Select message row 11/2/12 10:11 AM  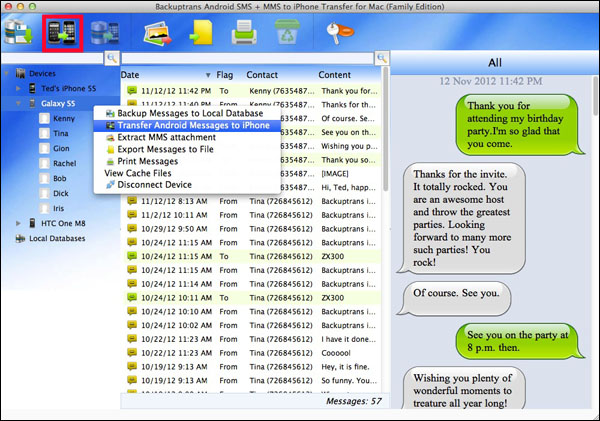(x=253, y=215)
